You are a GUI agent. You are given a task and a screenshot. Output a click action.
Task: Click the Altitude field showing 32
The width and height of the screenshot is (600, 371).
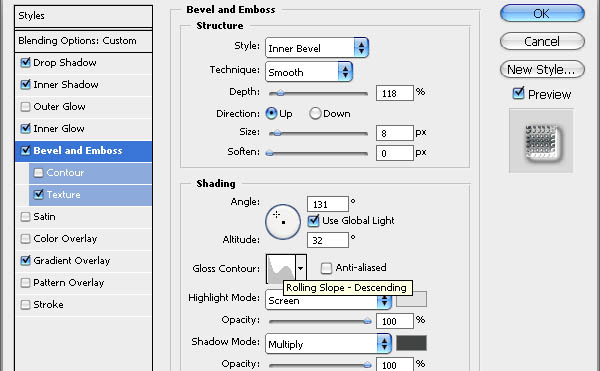click(x=328, y=240)
